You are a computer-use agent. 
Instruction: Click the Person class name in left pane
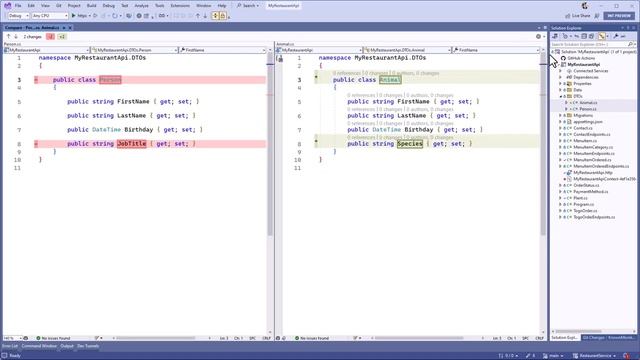(110, 80)
